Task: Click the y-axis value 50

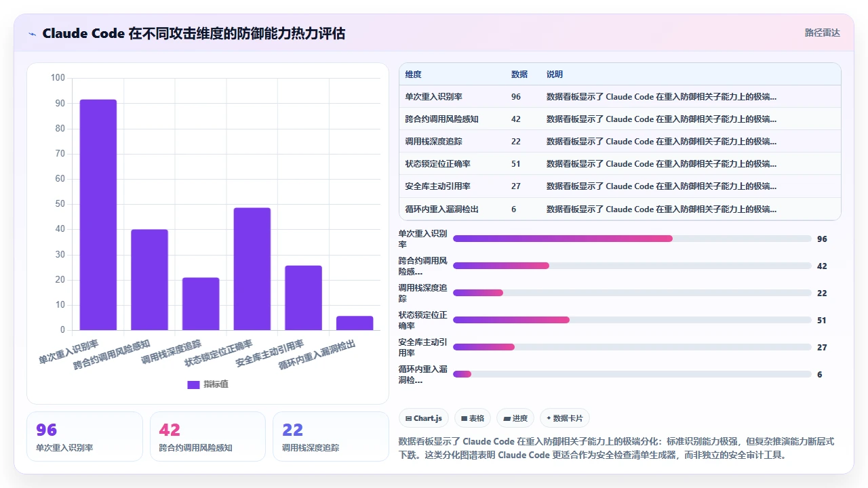Action: [x=60, y=204]
